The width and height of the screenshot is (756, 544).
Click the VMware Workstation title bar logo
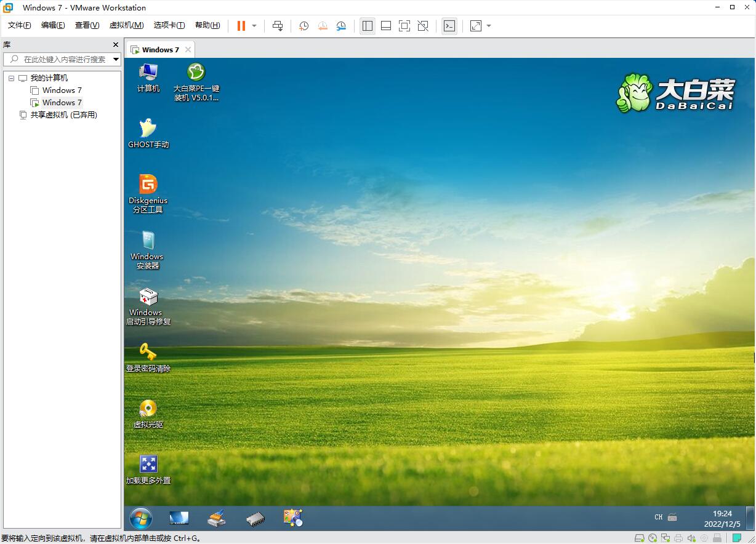[8, 8]
